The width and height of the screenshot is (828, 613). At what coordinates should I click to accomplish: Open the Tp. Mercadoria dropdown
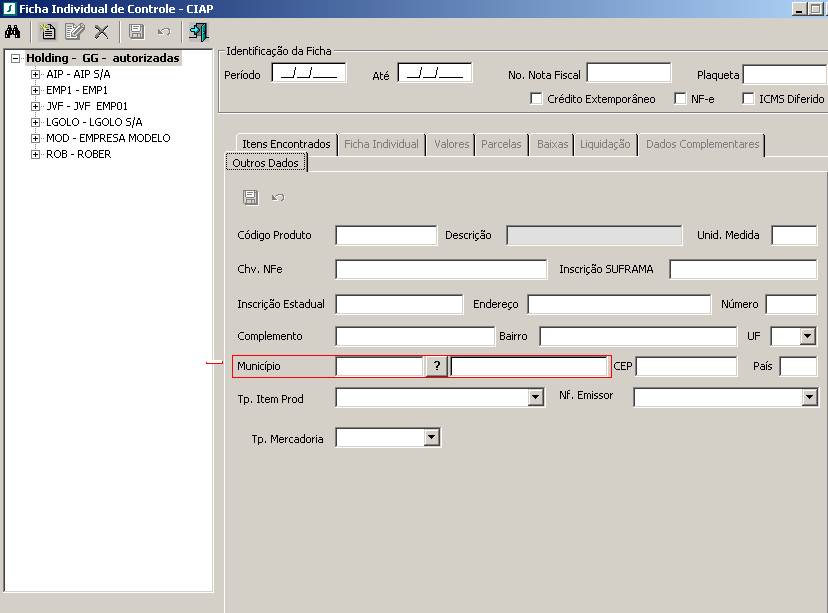click(x=431, y=438)
